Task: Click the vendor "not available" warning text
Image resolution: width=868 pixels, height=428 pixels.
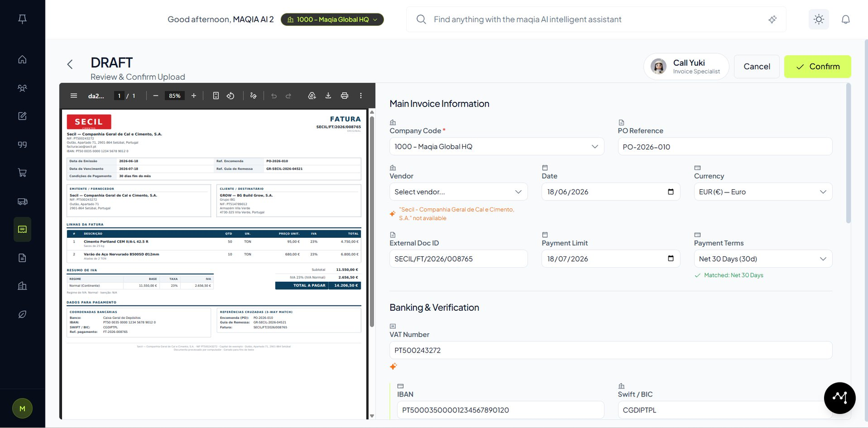Action: [457, 214]
